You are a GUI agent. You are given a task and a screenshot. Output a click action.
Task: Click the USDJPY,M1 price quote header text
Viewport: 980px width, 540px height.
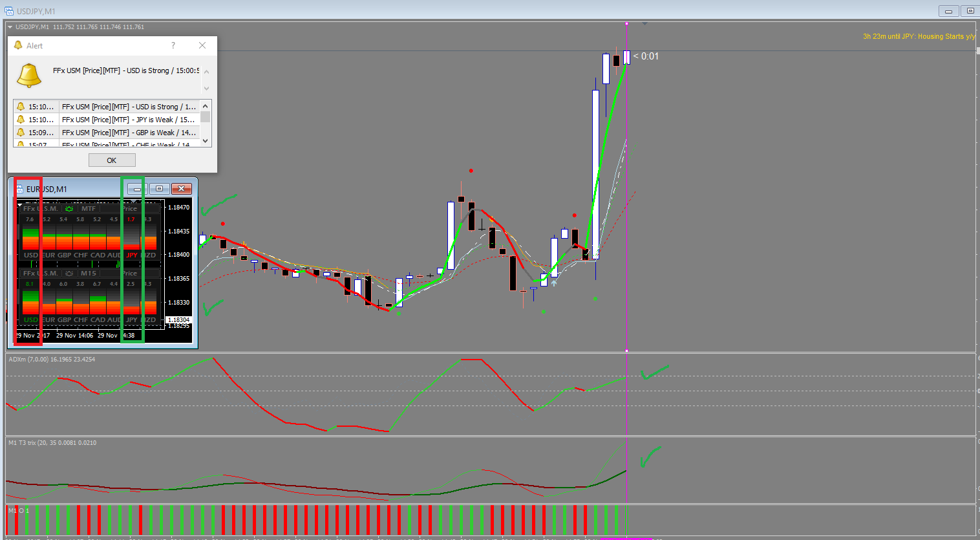80,27
